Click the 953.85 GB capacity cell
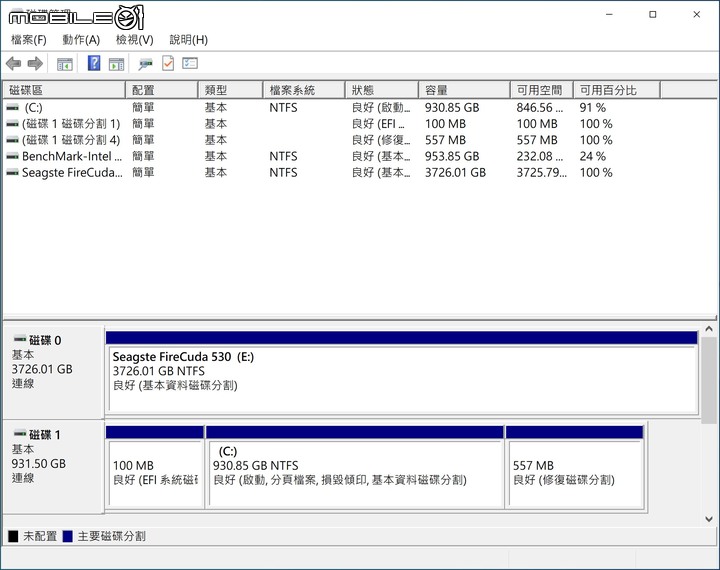 click(x=452, y=157)
